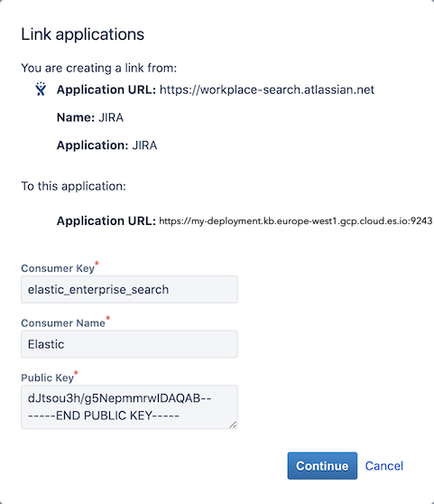Click the Consumer Name label
Screen dimensions: 434x504
[63, 322]
